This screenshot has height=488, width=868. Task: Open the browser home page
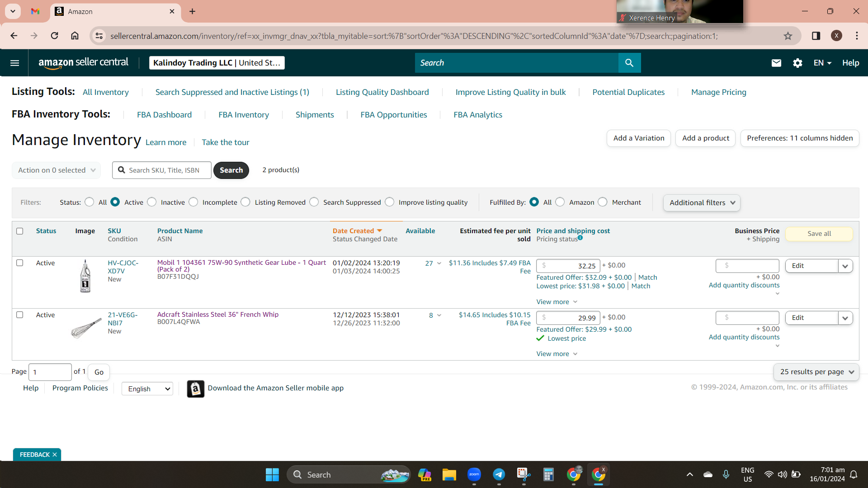75,36
